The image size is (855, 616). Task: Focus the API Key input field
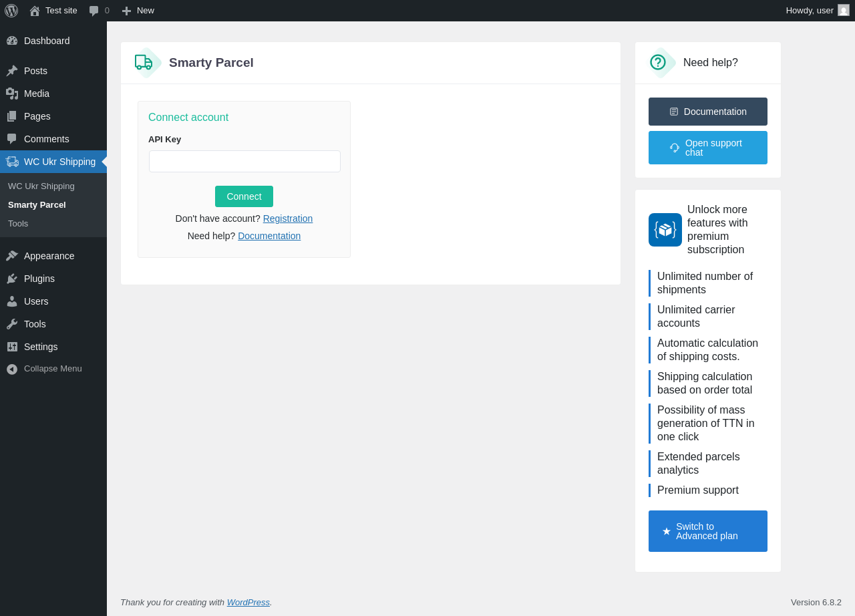(244, 162)
